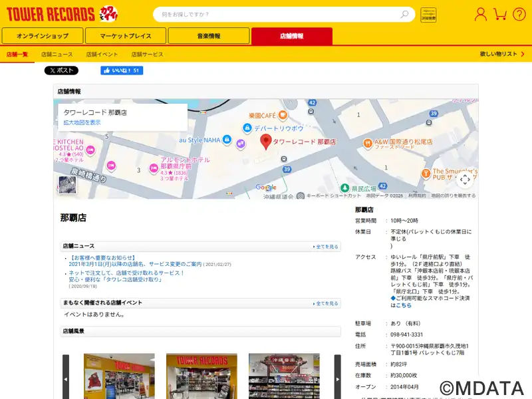Click the search magnifier icon
The height and width of the screenshot is (399, 532).
pos(404,14)
